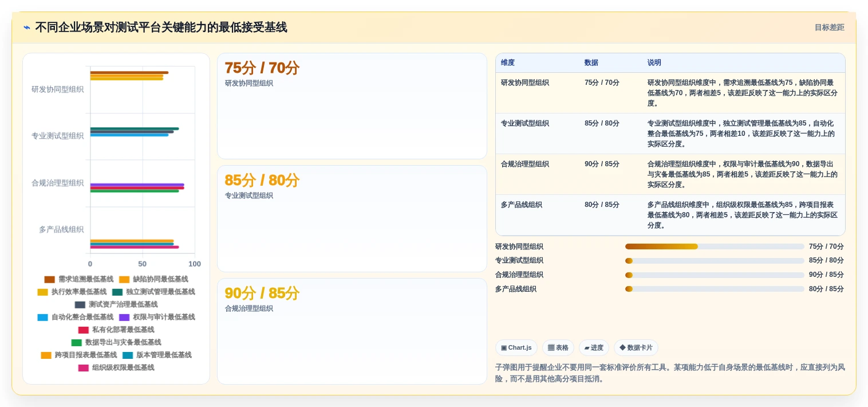Viewport: 868px width, 407px height.
Task: Click 需求追溯 bar in 研发协同型组织
Action: (129, 73)
